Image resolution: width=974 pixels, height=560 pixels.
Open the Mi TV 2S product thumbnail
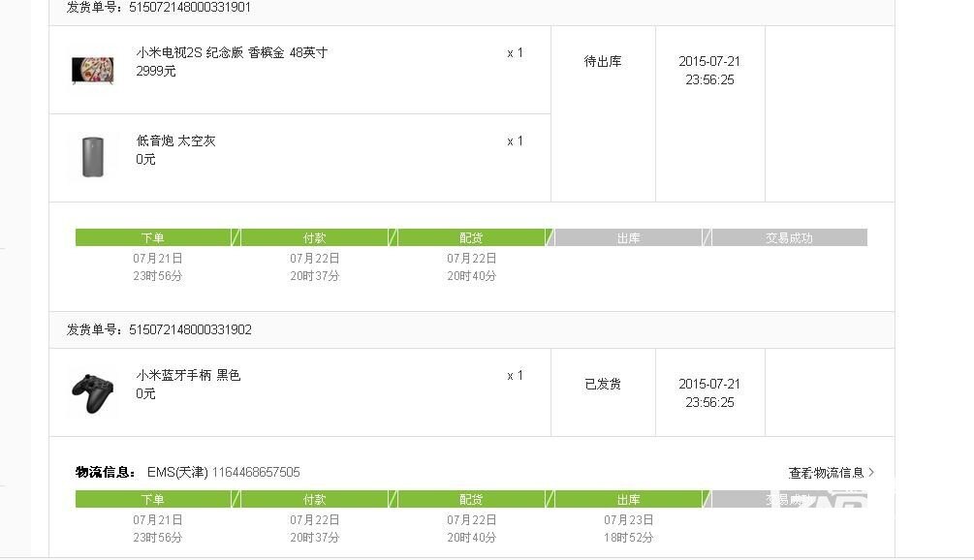[x=93, y=70]
